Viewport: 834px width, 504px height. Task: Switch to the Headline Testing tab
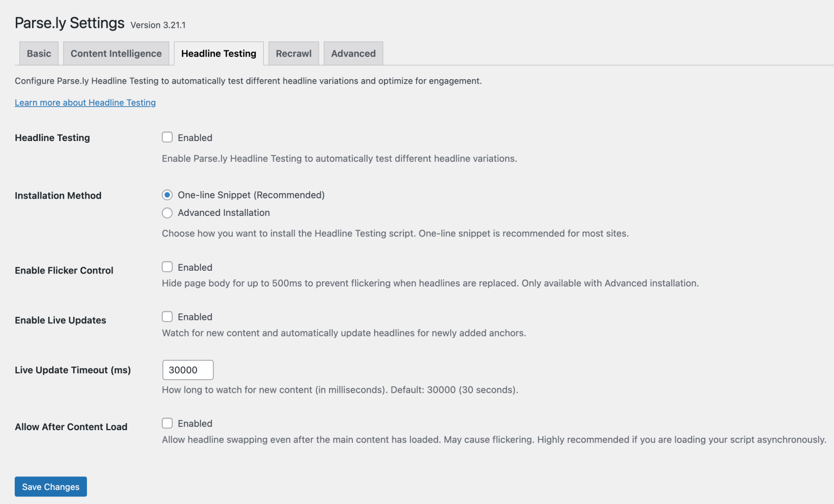pos(218,53)
